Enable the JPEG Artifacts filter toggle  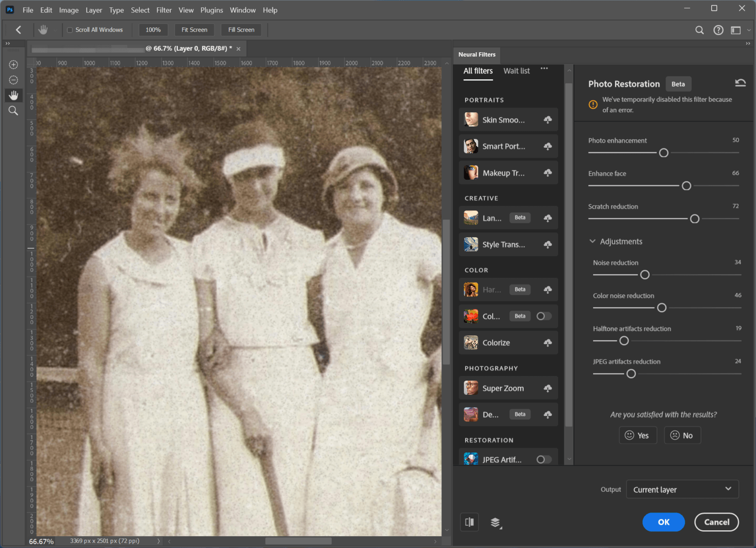click(543, 459)
